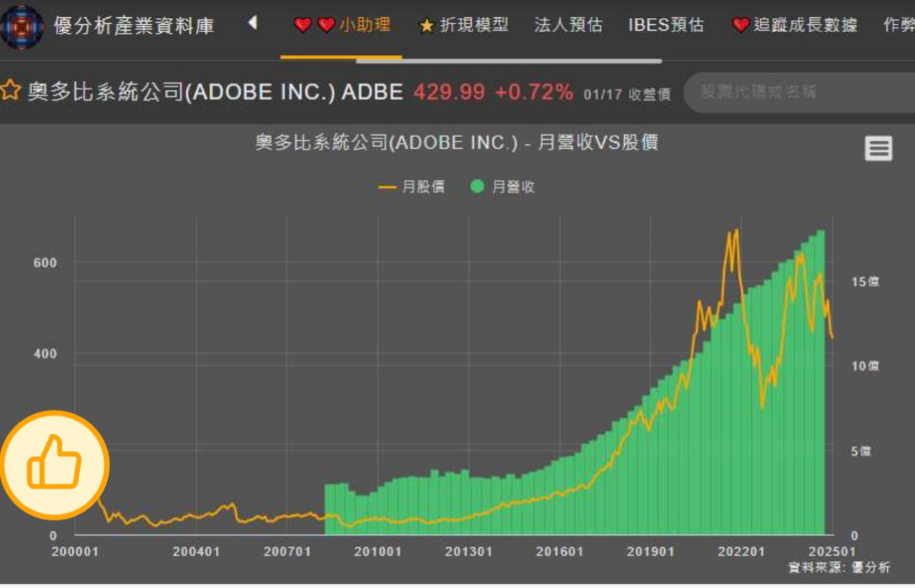This screenshot has height=588, width=915.
Task: Click the 200001 x-axis label
Action: click(x=75, y=552)
